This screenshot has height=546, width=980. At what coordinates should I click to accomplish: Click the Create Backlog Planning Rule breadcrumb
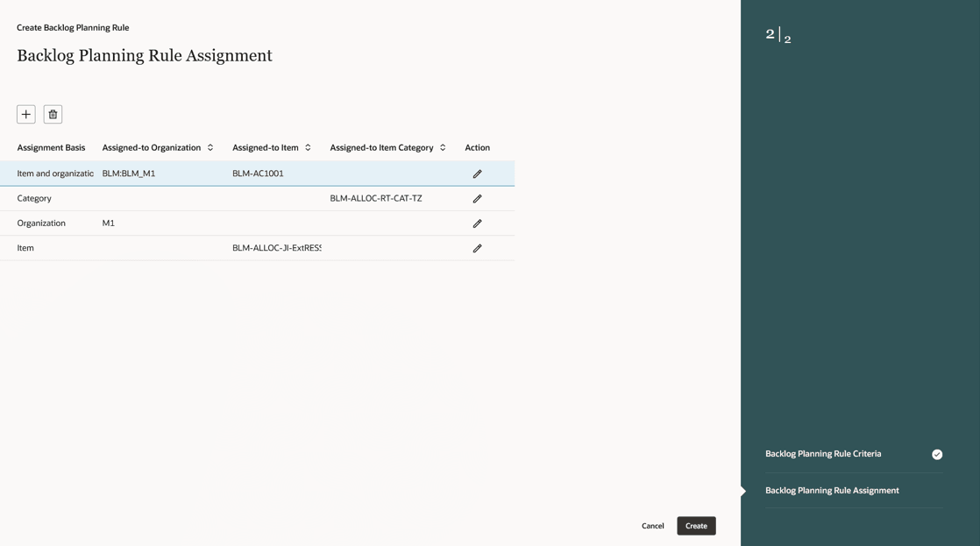pos(73,27)
